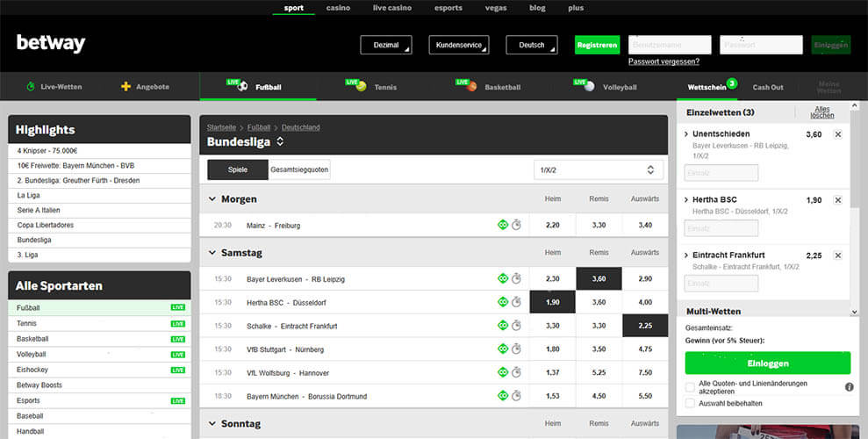Click the green Registrieren button
Screen dimensions: 868x439
pos(597,45)
